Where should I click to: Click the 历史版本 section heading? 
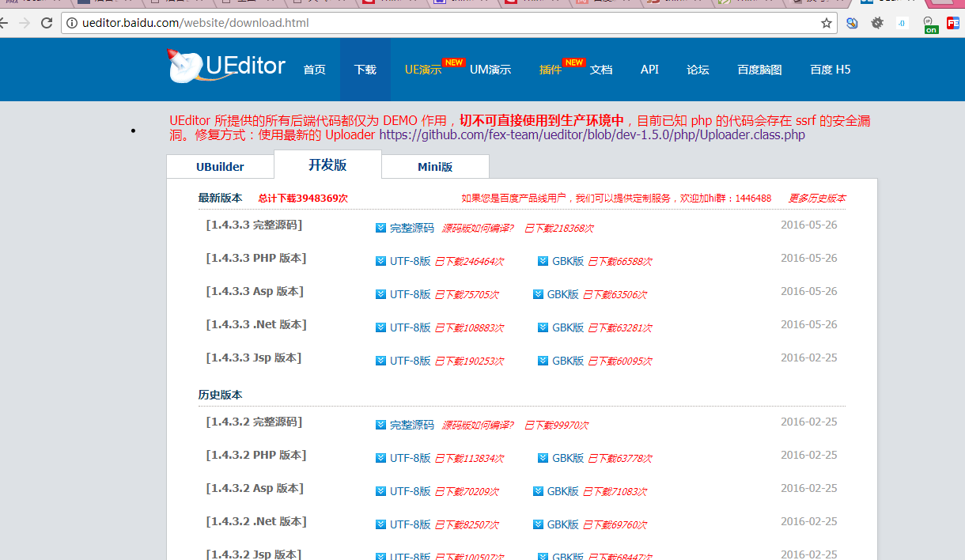click(x=220, y=395)
